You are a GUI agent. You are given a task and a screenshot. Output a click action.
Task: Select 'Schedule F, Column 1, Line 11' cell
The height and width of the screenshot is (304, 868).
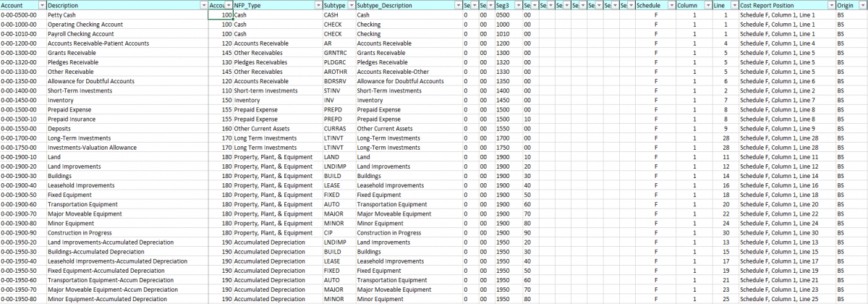787,156
